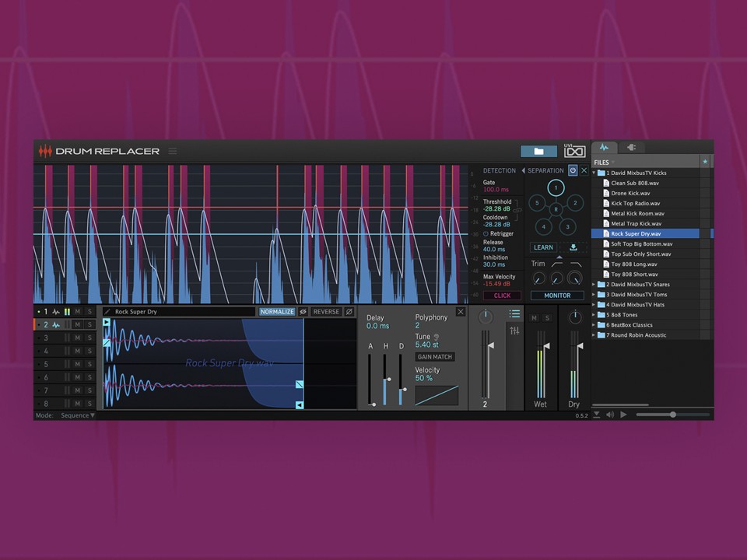Screen dimensions: 747x560
Task: Click the pink CLICK button
Action: point(502,296)
